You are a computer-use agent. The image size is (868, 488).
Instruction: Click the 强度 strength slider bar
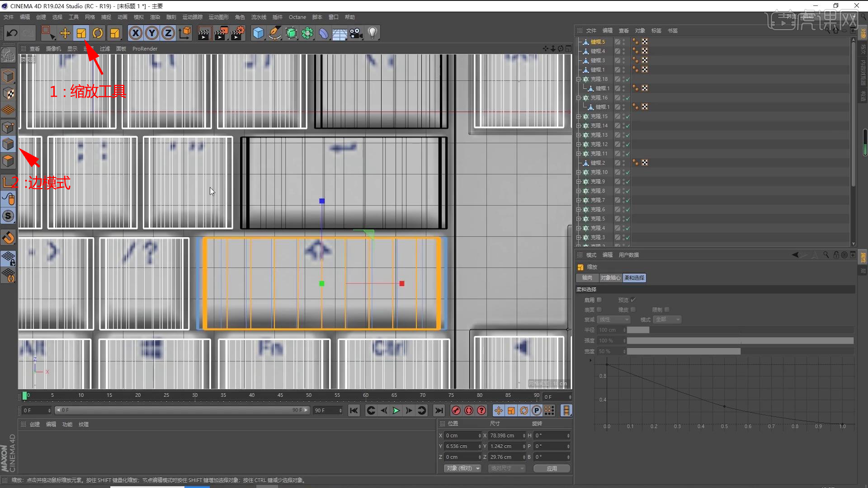click(740, 341)
